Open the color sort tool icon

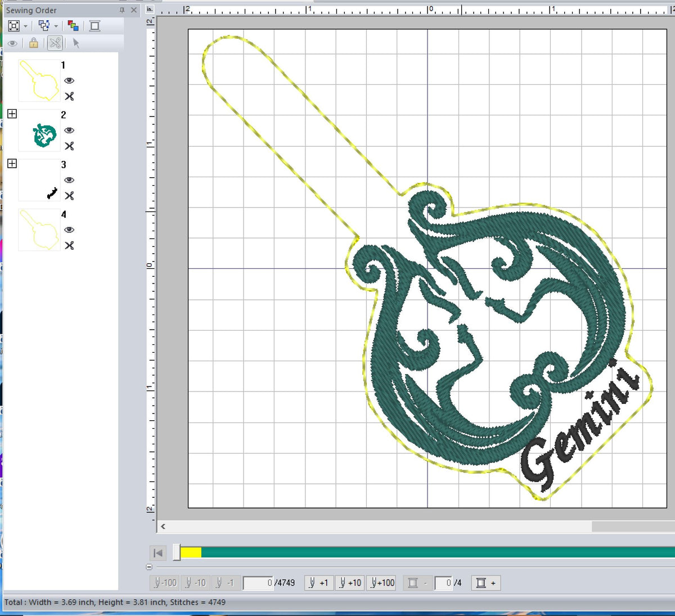[x=72, y=25]
